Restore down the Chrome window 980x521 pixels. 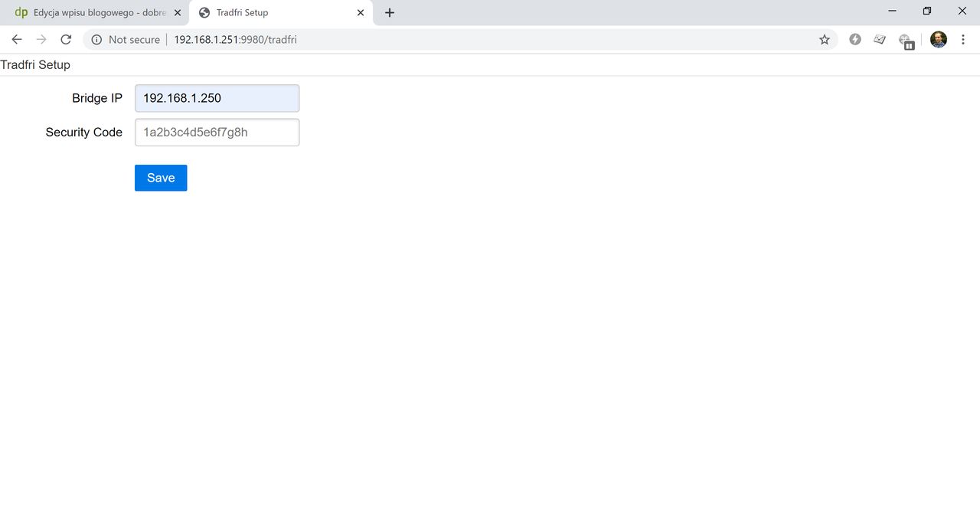[x=927, y=11]
